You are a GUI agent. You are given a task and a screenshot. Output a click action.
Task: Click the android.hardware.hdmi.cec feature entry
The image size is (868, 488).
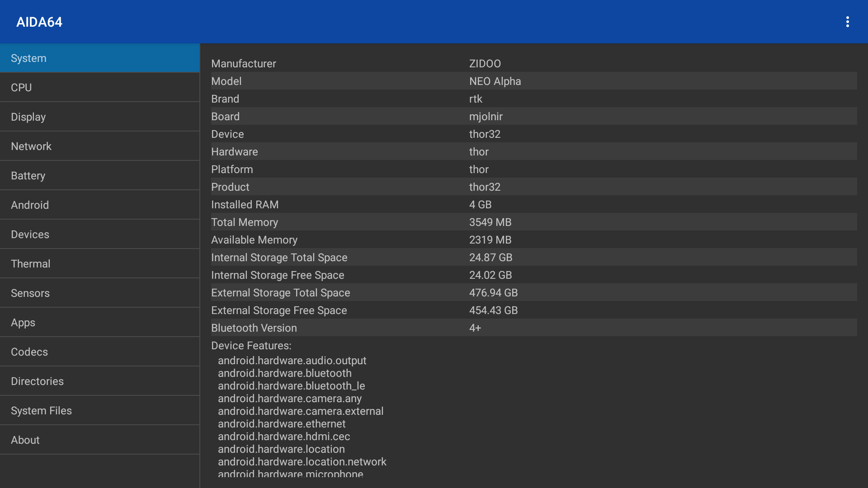click(x=284, y=436)
